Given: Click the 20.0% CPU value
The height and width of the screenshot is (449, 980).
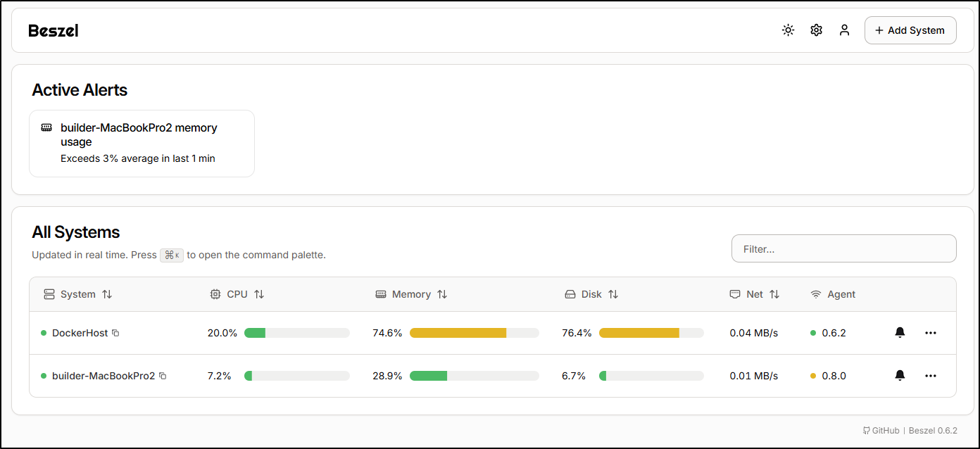Looking at the screenshot, I should point(222,333).
